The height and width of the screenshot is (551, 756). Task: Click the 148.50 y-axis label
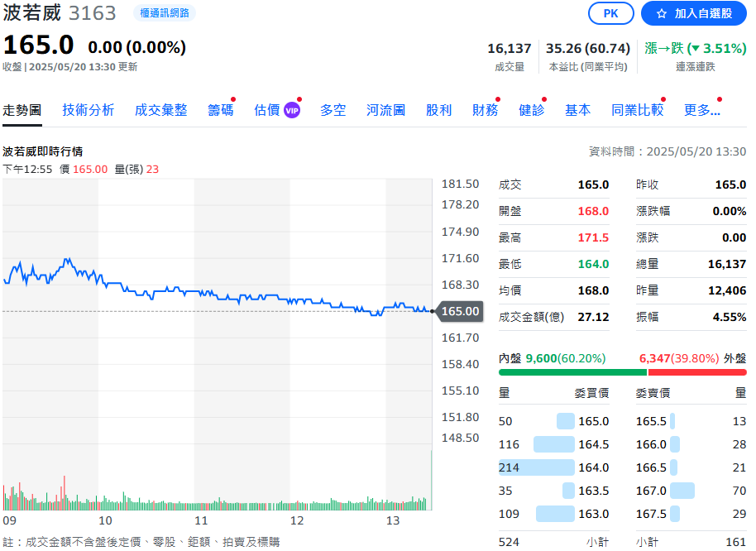click(460, 438)
